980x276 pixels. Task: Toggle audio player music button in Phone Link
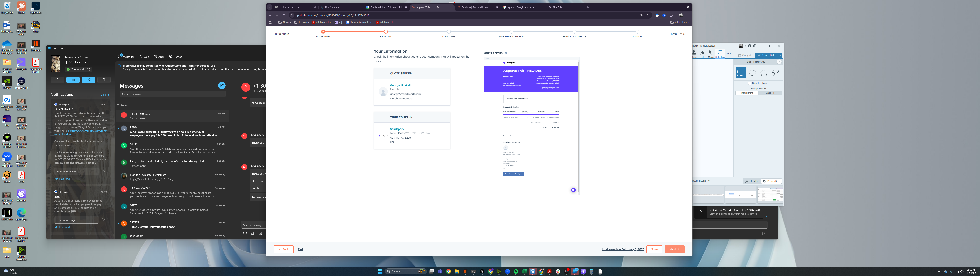tap(89, 80)
